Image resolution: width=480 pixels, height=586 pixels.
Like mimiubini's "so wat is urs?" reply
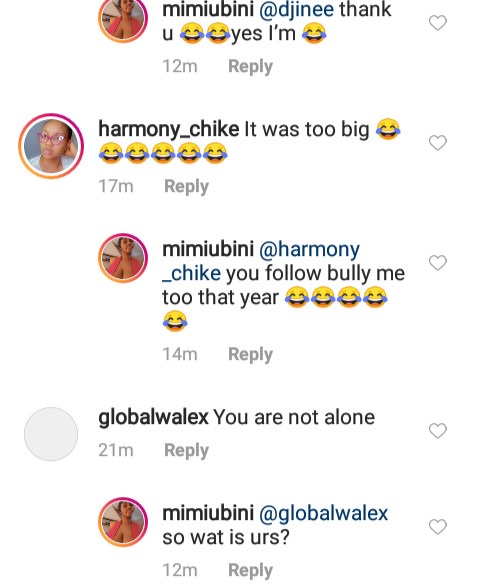[438, 527]
